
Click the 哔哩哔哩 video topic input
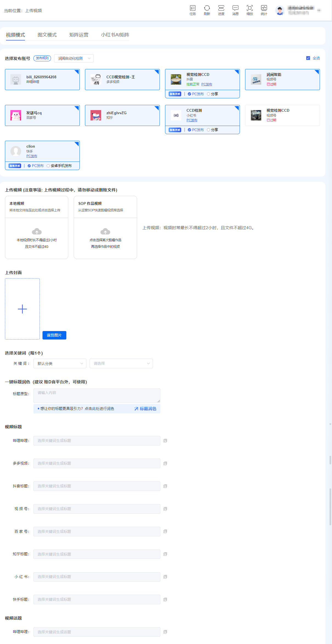[x=97, y=632]
